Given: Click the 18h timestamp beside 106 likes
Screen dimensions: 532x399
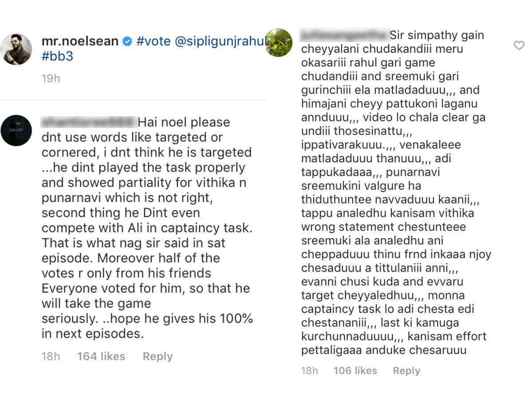Looking at the screenshot, I should click(x=309, y=371).
